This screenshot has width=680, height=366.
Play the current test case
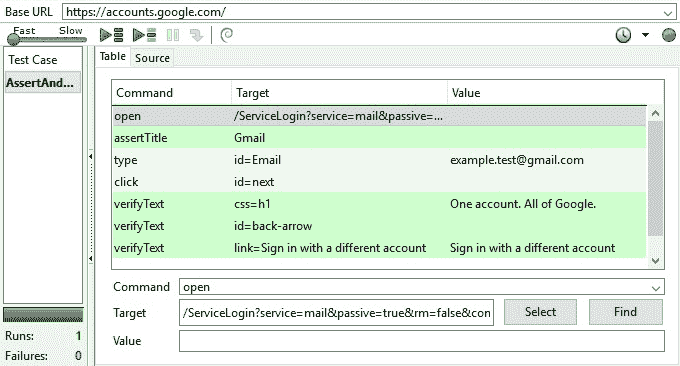point(145,35)
